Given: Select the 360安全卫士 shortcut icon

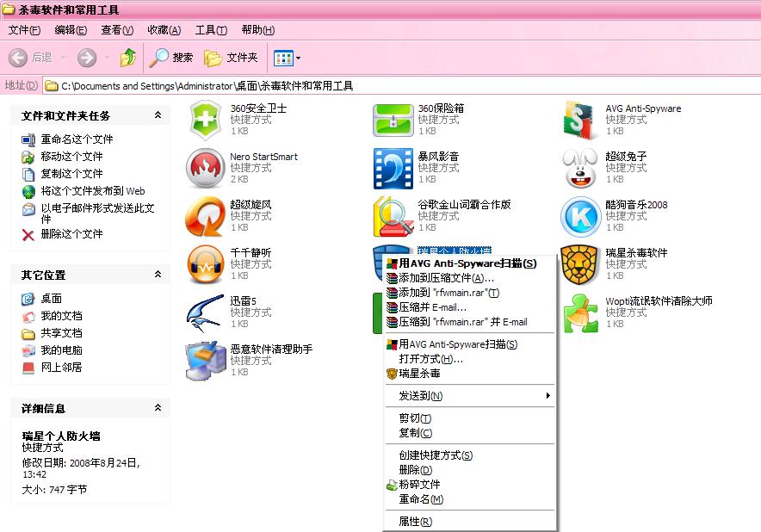Looking at the screenshot, I should point(205,120).
